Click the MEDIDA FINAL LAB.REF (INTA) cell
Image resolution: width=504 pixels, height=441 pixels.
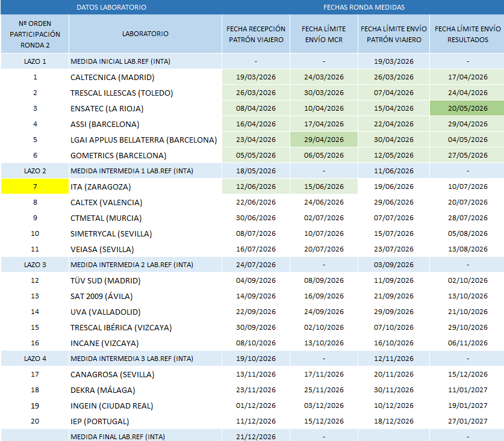[145, 437]
